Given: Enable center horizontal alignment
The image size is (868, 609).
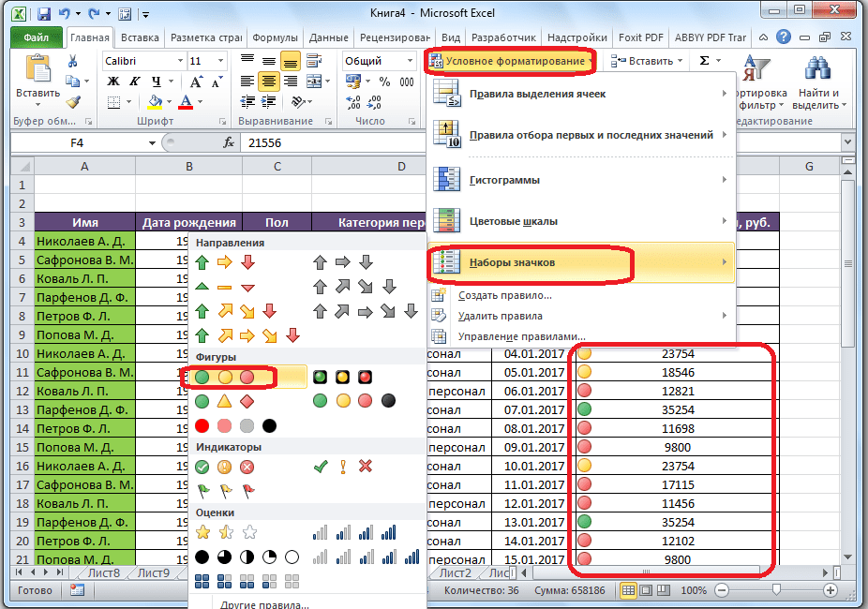Looking at the screenshot, I should 269,82.
